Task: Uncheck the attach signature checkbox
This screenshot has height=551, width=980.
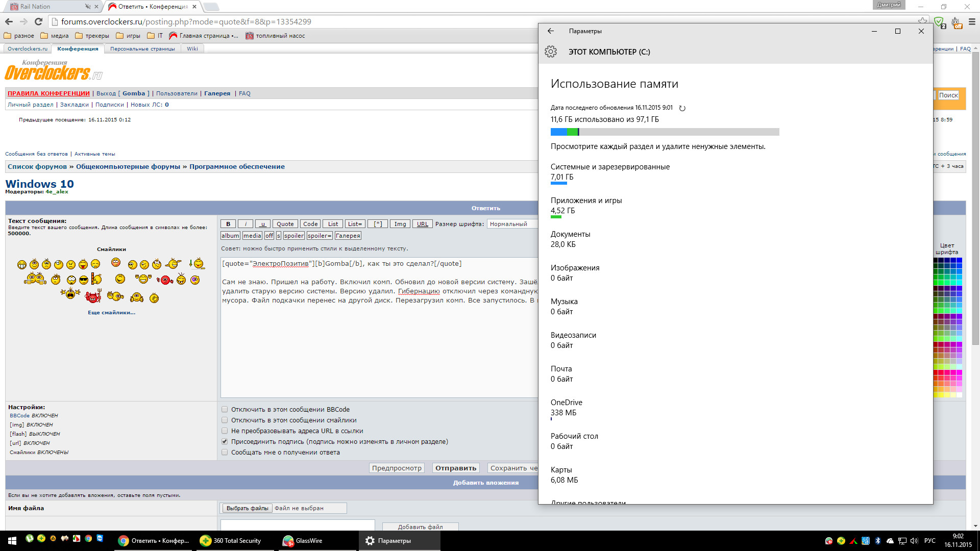Action: tap(225, 442)
